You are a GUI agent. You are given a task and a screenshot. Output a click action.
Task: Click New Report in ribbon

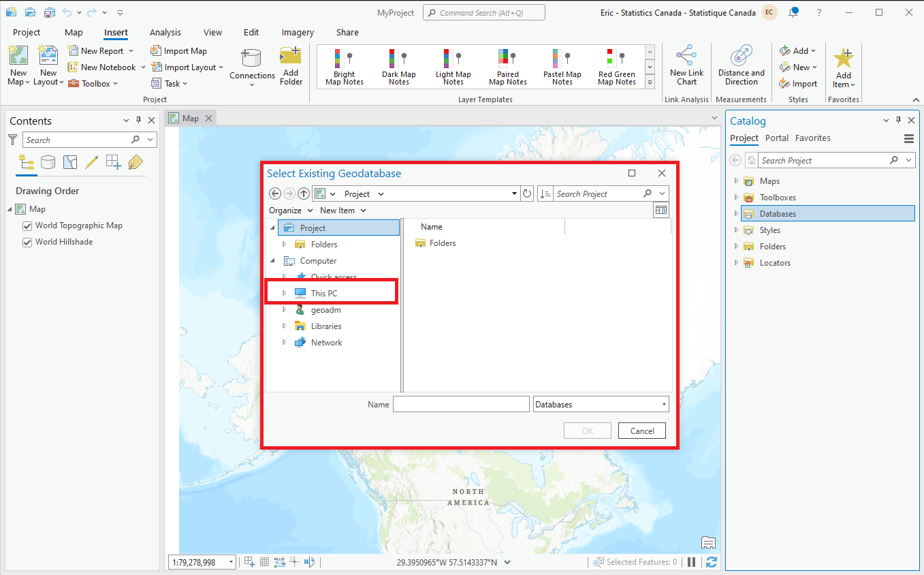coord(101,51)
